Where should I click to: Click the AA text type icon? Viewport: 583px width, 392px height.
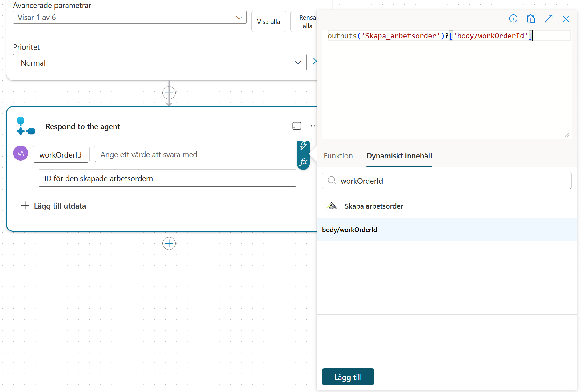pos(21,153)
